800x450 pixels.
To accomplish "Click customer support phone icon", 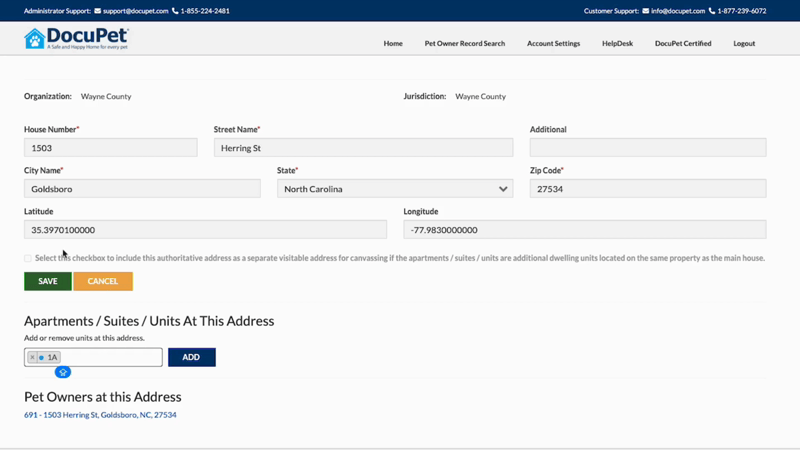I will click(x=712, y=11).
